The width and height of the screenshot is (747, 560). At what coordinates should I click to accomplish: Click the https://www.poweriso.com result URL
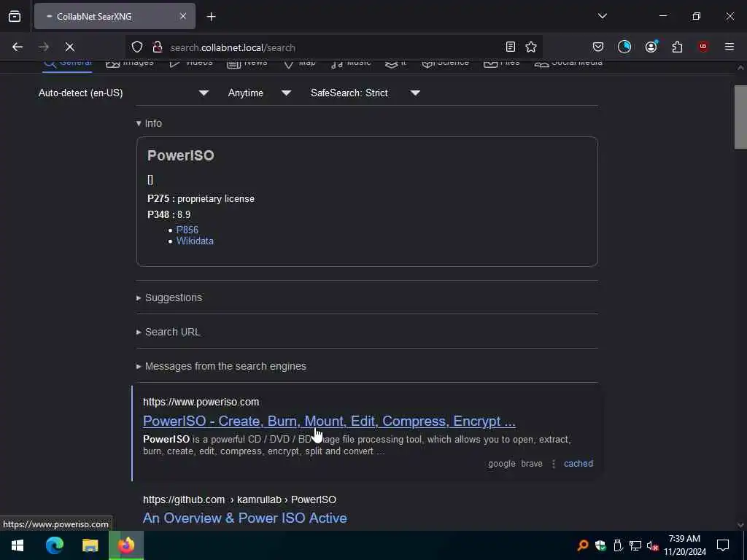[201, 402]
